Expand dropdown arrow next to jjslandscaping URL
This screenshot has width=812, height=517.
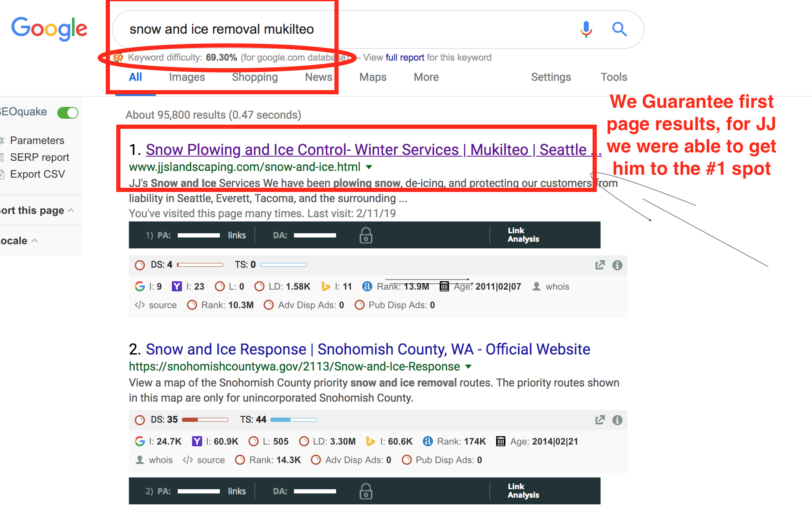[369, 167]
